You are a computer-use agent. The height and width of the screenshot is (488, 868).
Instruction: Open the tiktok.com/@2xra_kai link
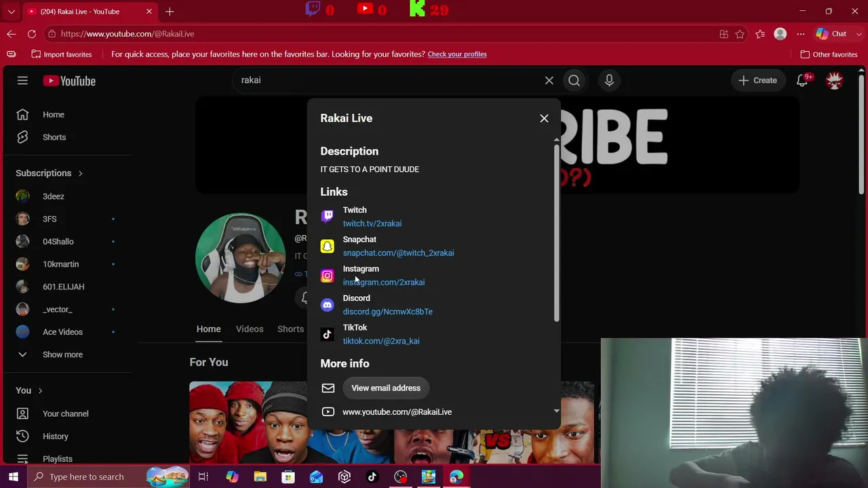pos(381,341)
